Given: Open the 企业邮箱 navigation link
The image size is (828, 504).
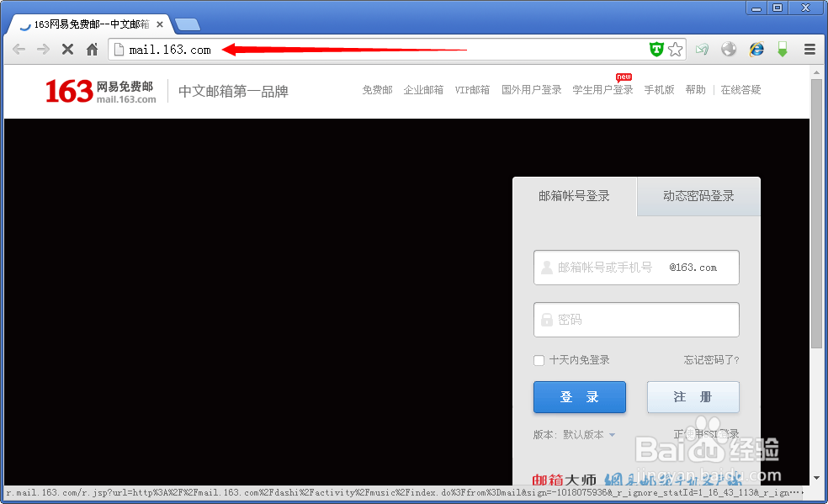Looking at the screenshot, I should click(423, 90).
